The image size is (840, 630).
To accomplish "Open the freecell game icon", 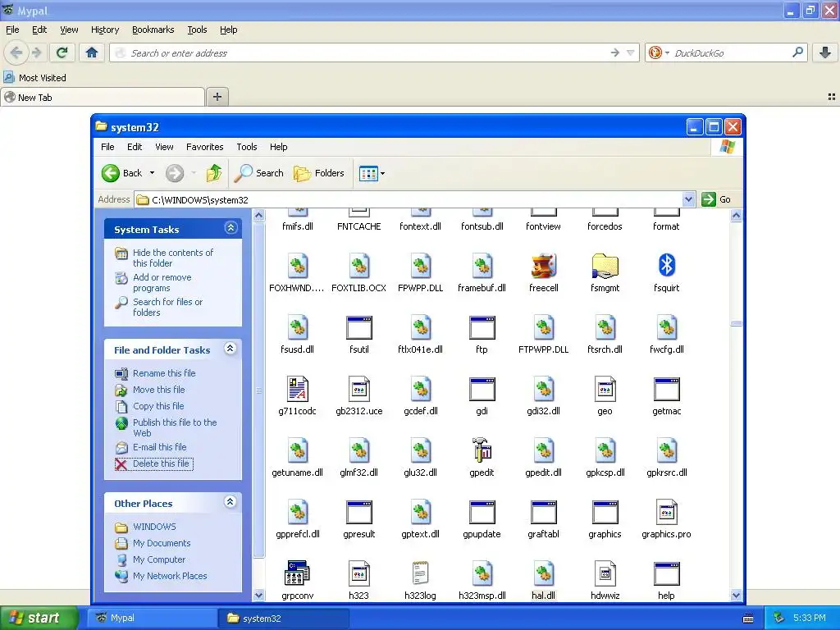I will tap(543, 266).
